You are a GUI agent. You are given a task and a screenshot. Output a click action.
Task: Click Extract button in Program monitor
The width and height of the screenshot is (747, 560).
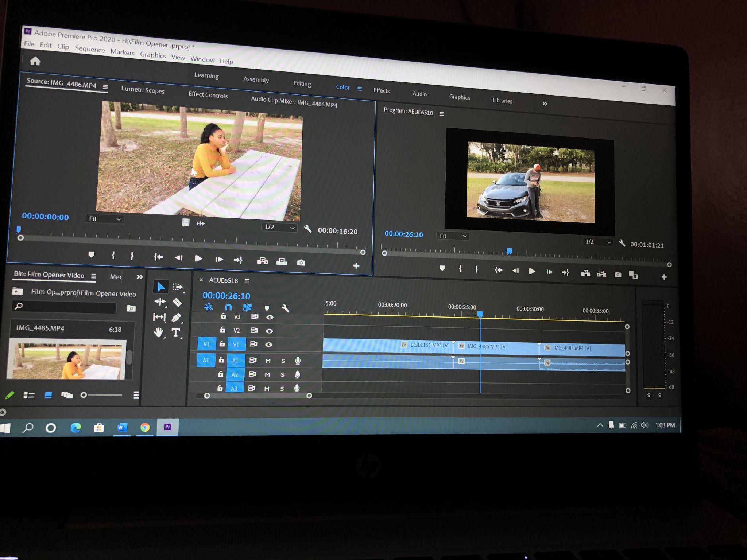(x=601, y=274)
